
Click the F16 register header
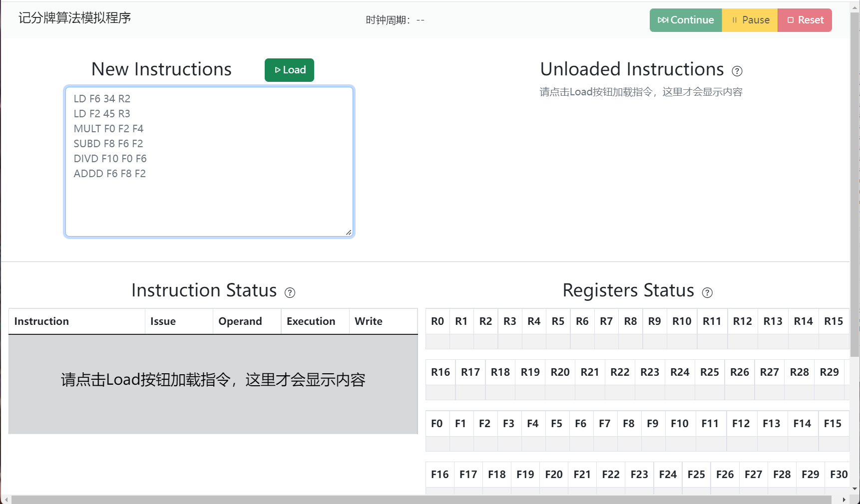[x=440, y=475]
